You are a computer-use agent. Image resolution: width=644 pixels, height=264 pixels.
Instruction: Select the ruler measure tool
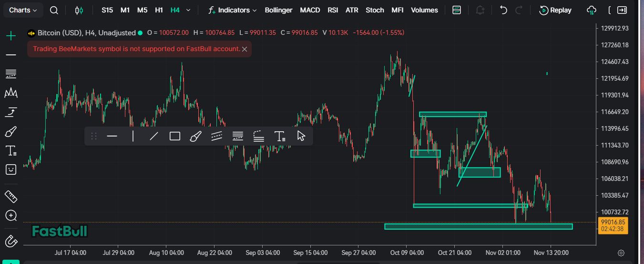coord(10,196)
